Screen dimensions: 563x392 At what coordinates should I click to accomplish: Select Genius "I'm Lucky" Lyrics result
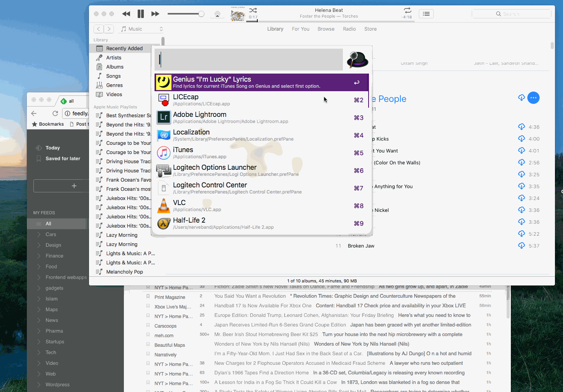coord(262,82)
